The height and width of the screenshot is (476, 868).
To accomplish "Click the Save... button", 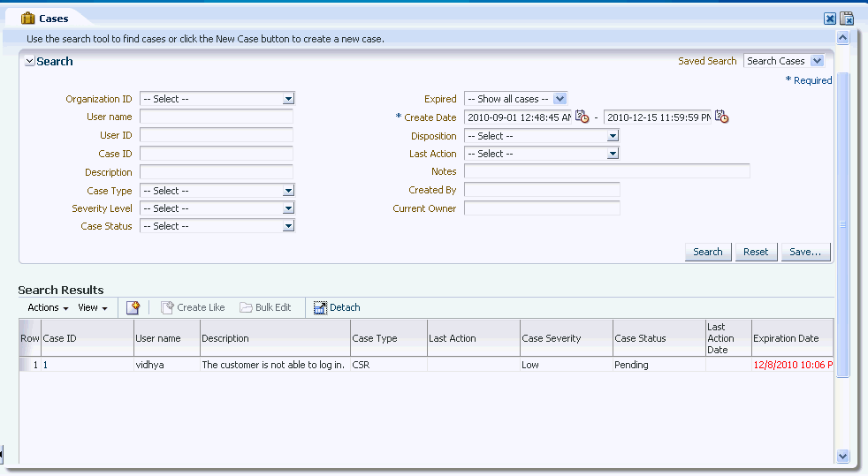I will click(x=805, y=252).
